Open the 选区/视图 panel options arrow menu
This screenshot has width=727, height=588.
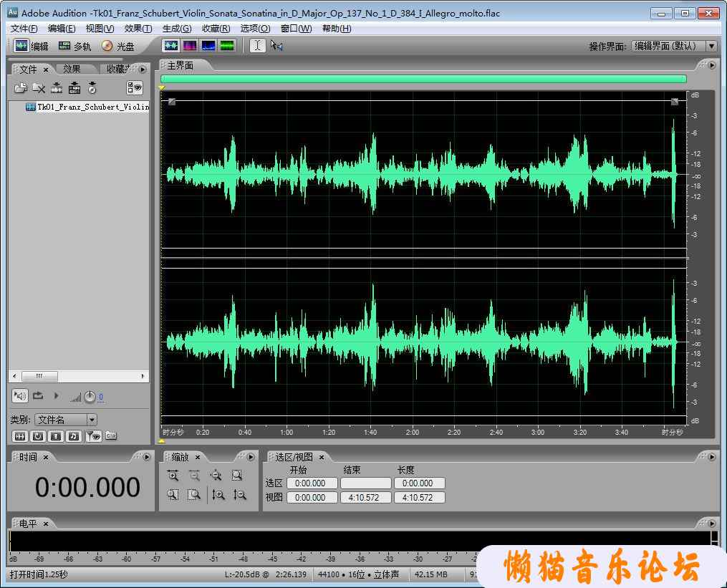tap(711, 457)
